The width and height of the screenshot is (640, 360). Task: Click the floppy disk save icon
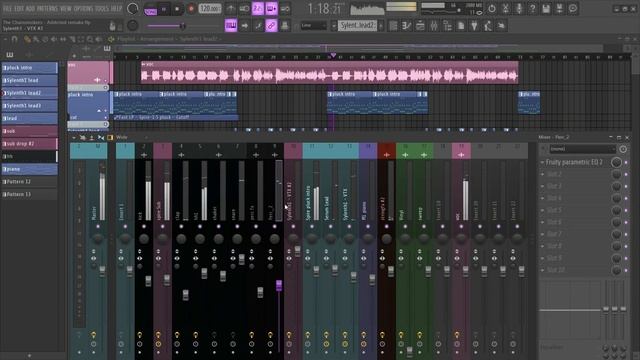546,9
